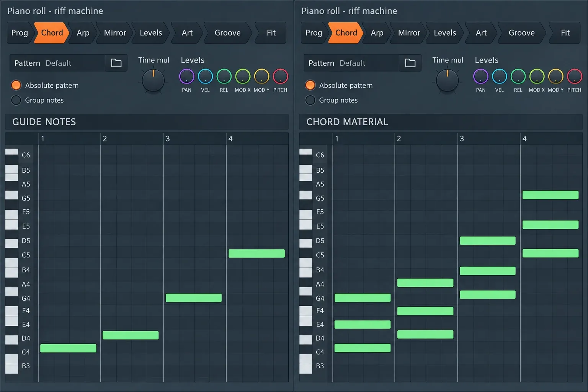Open Levels tab in left panel
588x392 pixels.
pyautogui.click(x=151, y=33)
